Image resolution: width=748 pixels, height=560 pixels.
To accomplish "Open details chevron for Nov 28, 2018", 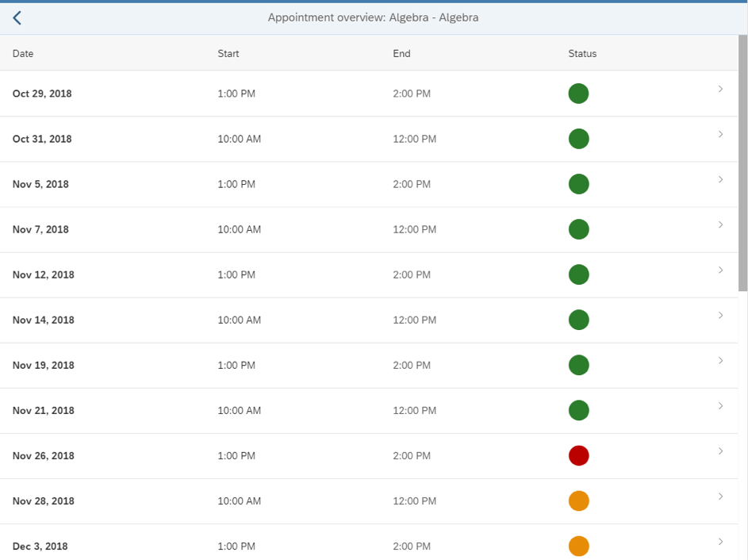I will (x=720, y=497).
